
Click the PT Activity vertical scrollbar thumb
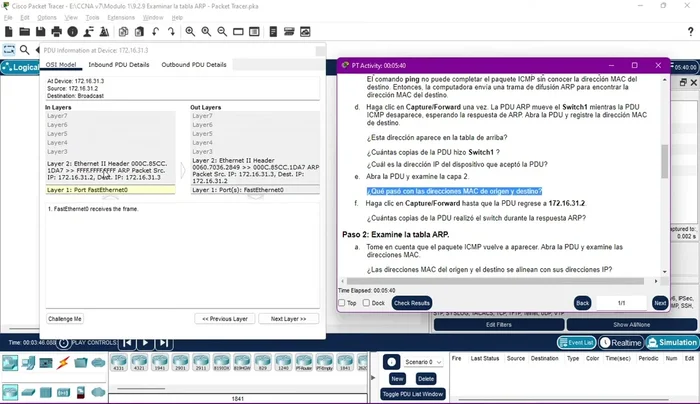point(664,161)
